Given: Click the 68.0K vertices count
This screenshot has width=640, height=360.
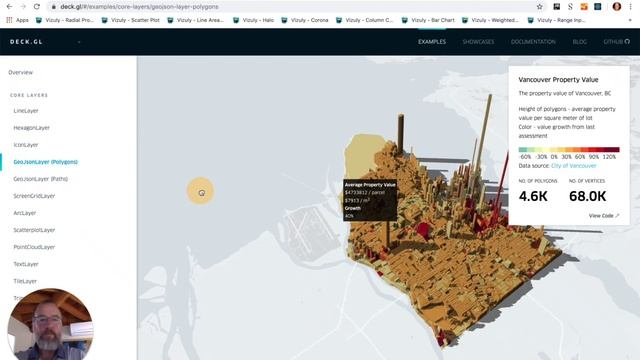Looking at the screenshot, I should (588, 196).
